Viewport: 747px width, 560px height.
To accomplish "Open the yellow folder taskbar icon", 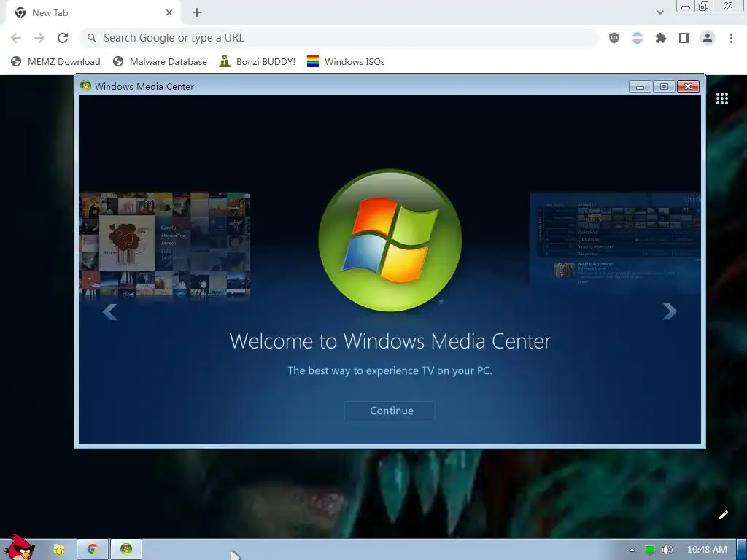I will pyautogui.click(x=58, y=550).
